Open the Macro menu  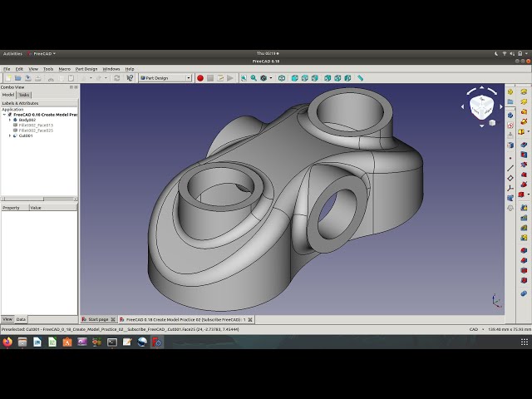(x=65, y=69)
